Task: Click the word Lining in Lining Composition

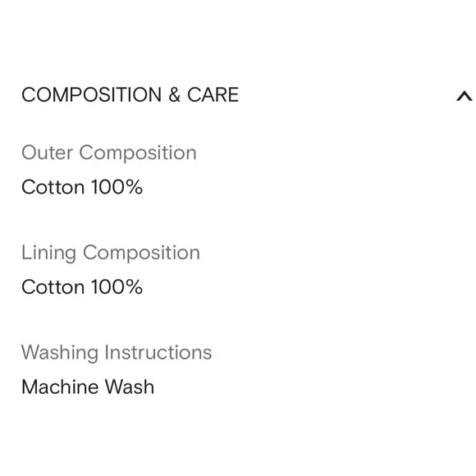Action: pos(48,253)
